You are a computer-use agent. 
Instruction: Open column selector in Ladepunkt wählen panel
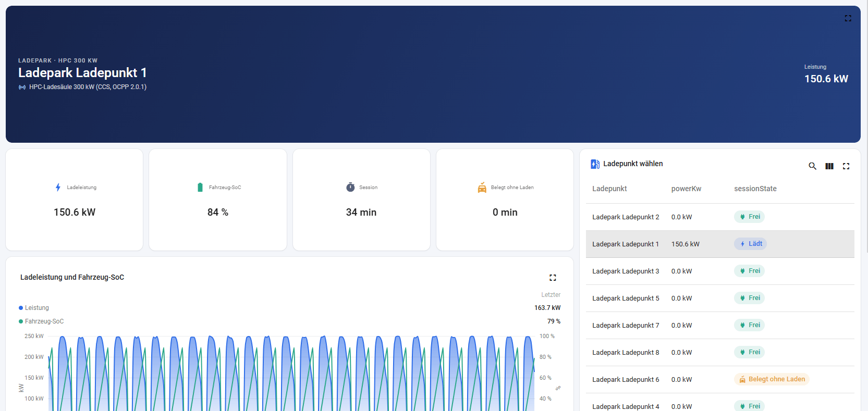[x=829, y=166]
